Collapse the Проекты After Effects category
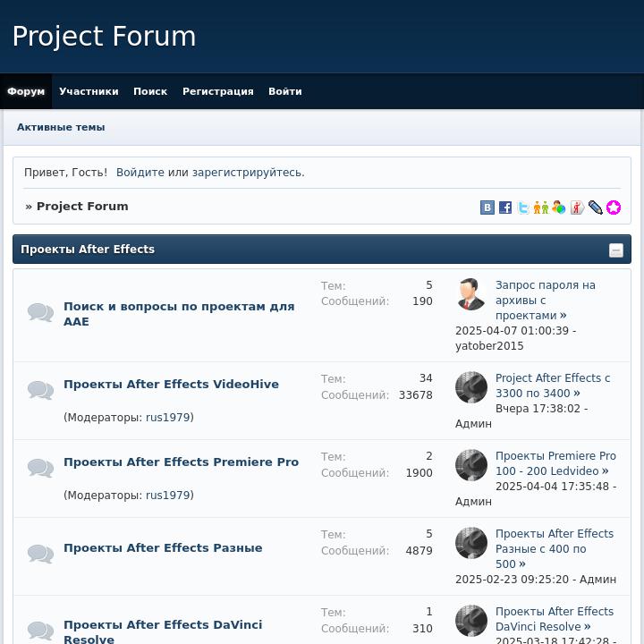 pos(615,250)
